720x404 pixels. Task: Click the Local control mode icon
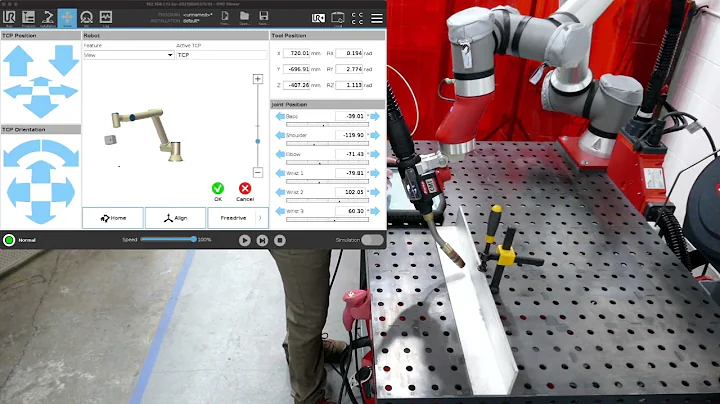(338, 18)
